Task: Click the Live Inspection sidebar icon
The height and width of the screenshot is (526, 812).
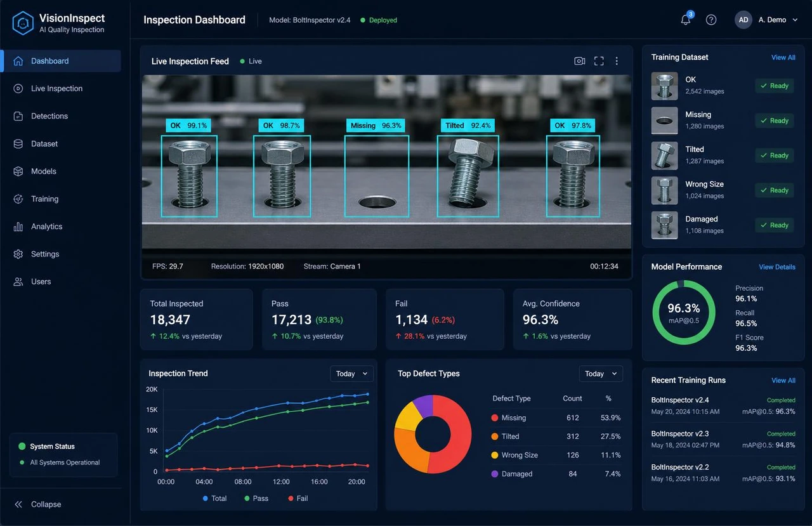Action: [18, 89]
